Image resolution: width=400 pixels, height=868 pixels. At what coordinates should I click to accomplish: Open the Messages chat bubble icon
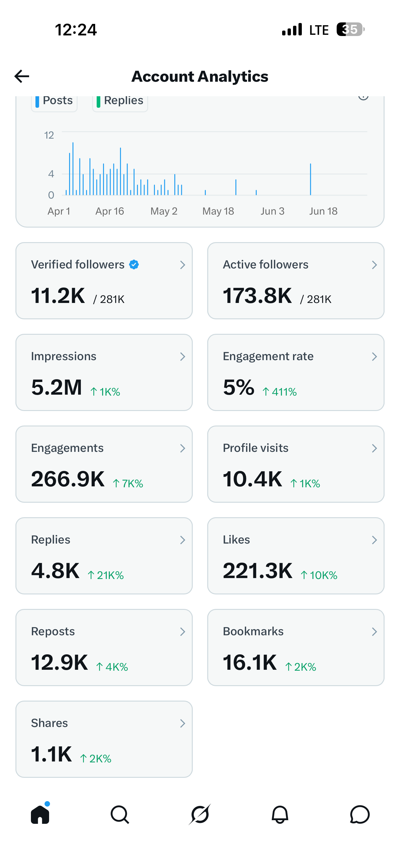point(359,814)
